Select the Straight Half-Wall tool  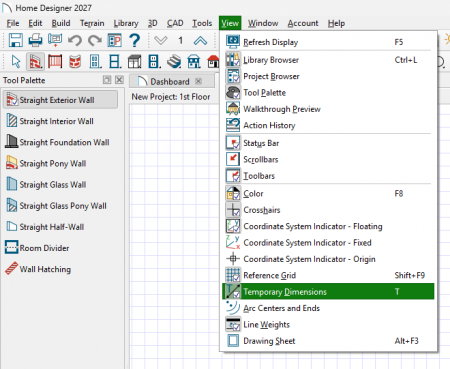click(x=45, y=227)
